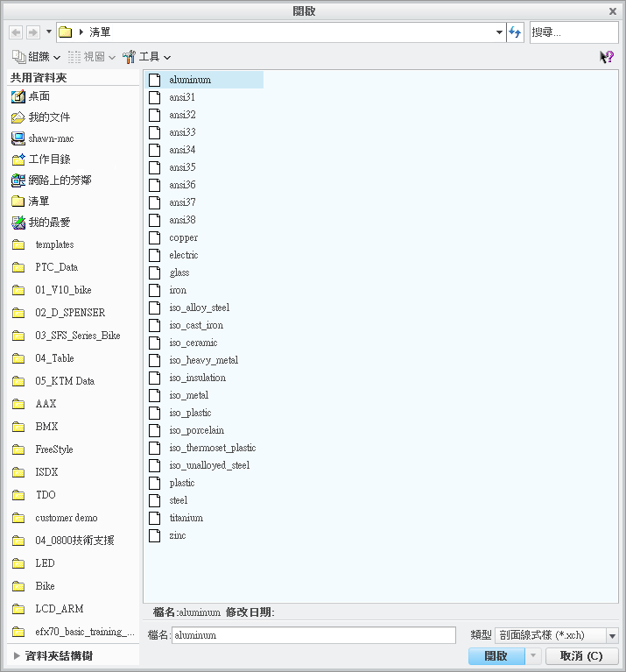Expand the address path dropdown arrow
This screenshot has width=626, height=672.
point(499,32)
